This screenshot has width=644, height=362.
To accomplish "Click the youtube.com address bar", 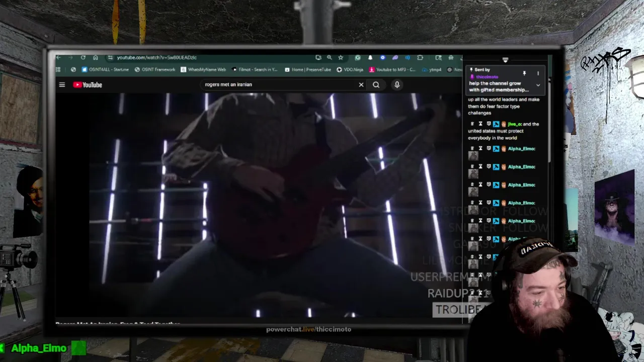I will (x=211, y=57).
